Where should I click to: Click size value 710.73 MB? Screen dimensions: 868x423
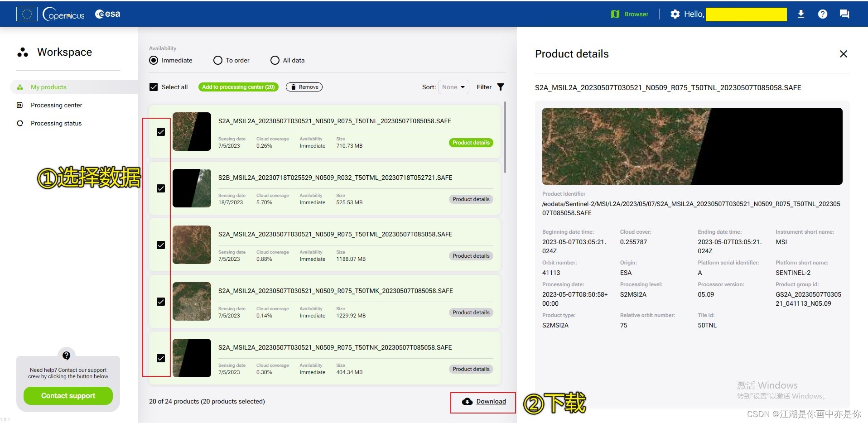click(349, 146)
